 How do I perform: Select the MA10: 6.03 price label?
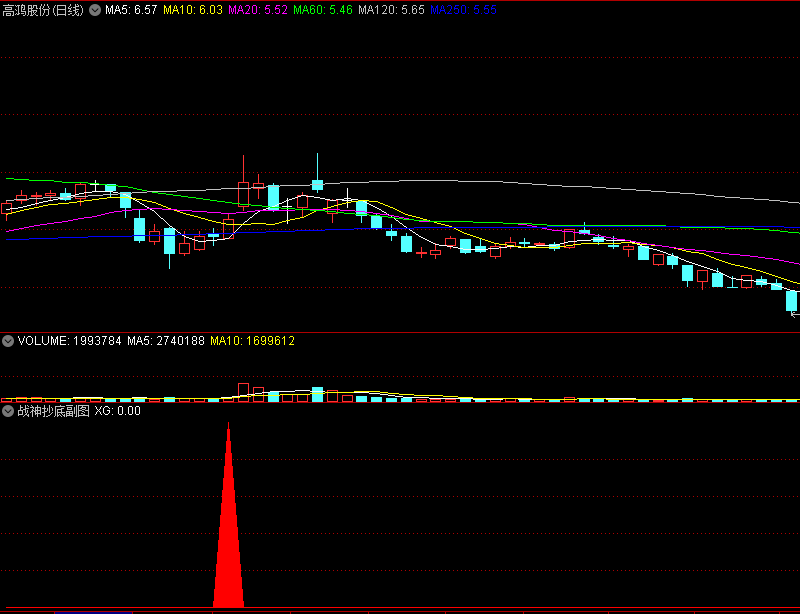(193, 10)
